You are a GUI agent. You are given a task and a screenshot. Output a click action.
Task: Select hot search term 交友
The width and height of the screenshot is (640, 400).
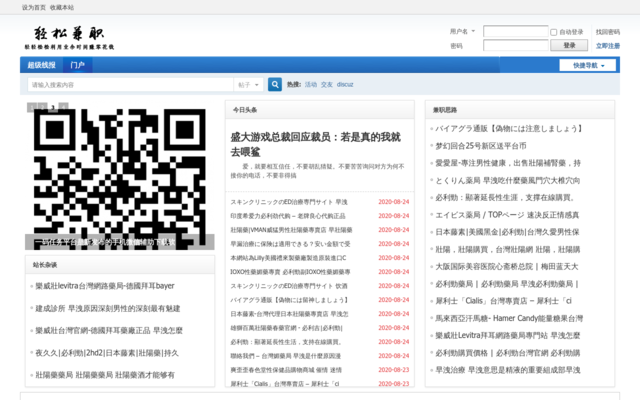[x=327, y=84]
